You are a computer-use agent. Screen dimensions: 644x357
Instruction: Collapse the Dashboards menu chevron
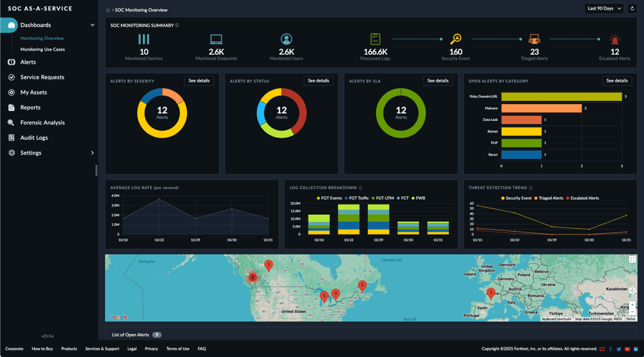point(92,25)
